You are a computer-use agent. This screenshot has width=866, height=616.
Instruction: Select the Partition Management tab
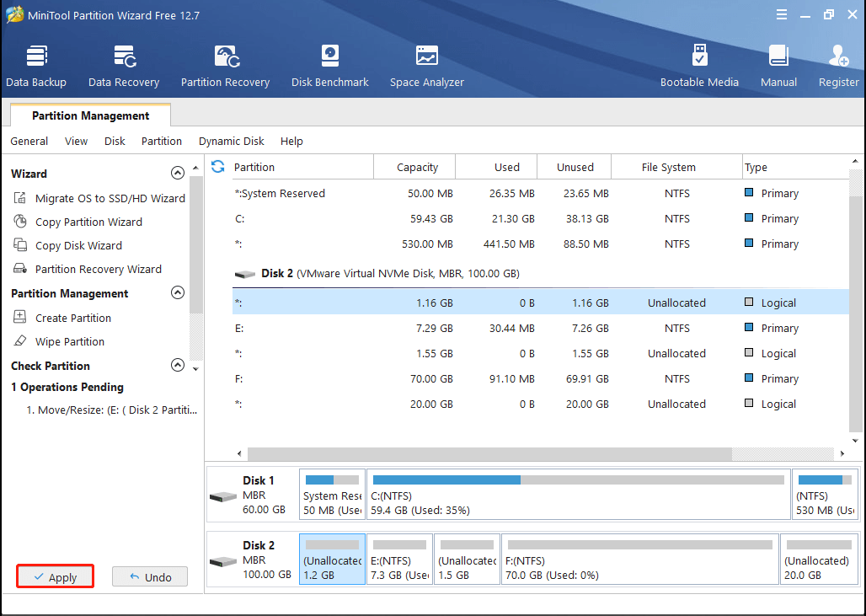tap(91, 115)
